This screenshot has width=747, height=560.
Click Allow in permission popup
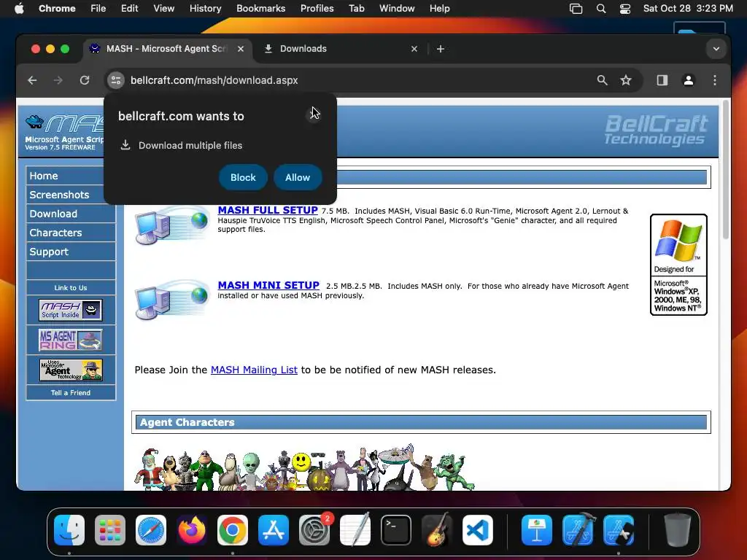coord(298,178)
